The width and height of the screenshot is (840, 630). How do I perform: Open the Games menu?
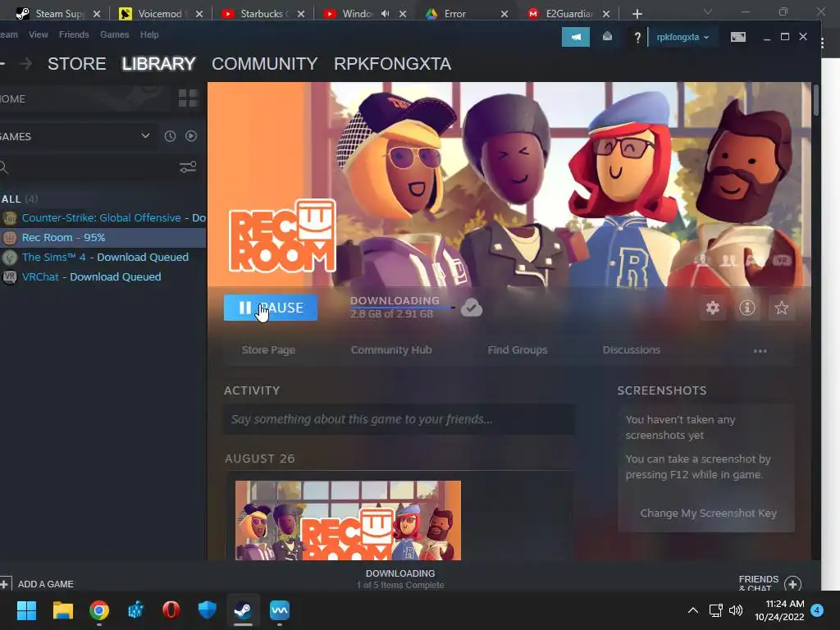point(114,34)
